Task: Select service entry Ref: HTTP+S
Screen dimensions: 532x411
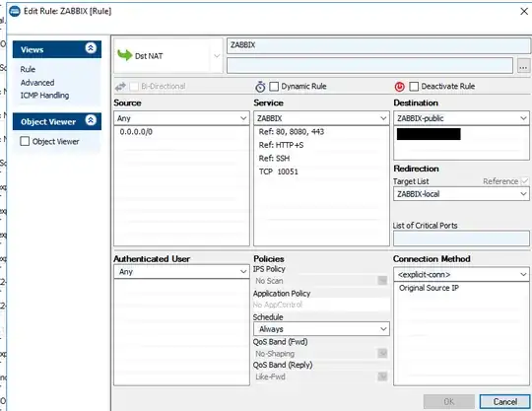Action: (281, 145)
